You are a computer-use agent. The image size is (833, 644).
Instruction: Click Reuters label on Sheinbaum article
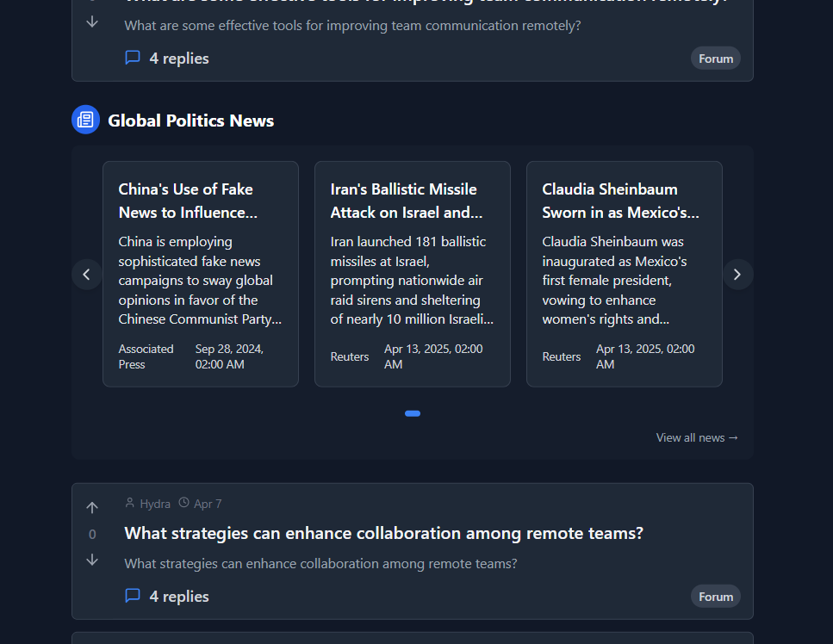point(562,356)
